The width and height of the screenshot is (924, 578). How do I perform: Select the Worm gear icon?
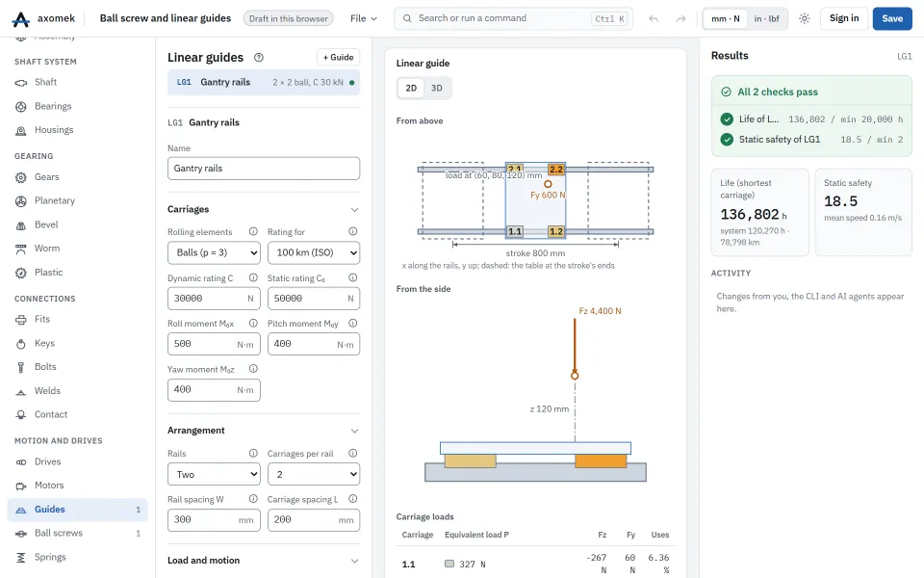click(x=20, y=249)
